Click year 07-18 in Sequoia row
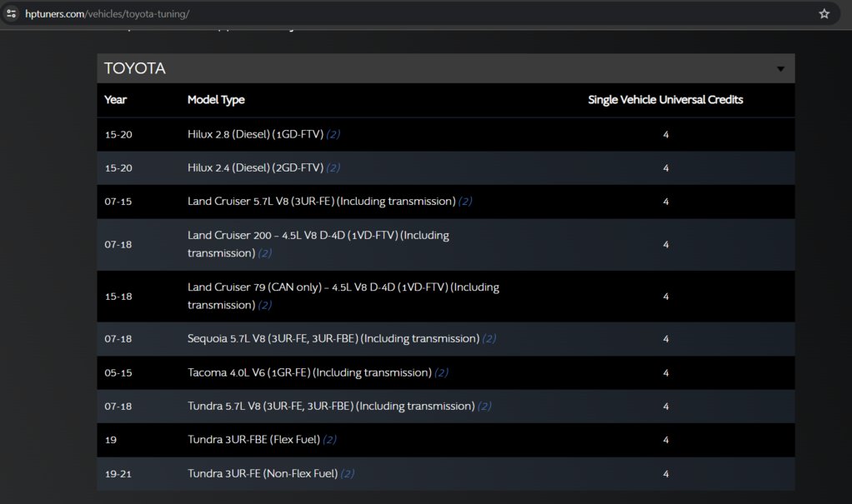Viewport: 852px width, 504px height. coord(118,339)
